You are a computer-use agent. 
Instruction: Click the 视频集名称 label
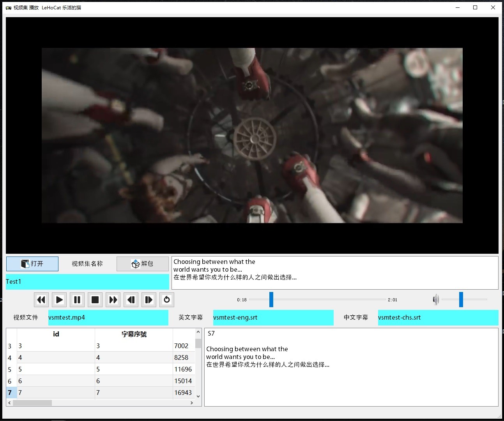click(87, 264)
